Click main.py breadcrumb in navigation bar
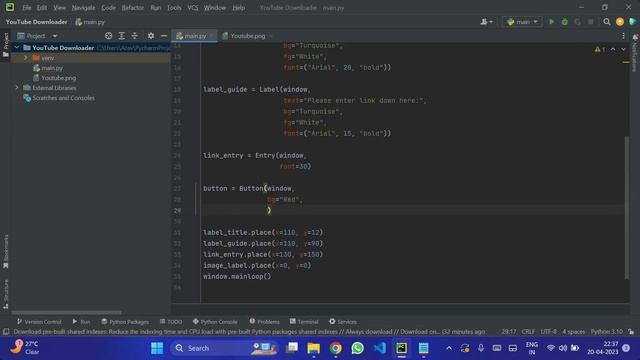640x360 pixels. click(x=90, y=22)
